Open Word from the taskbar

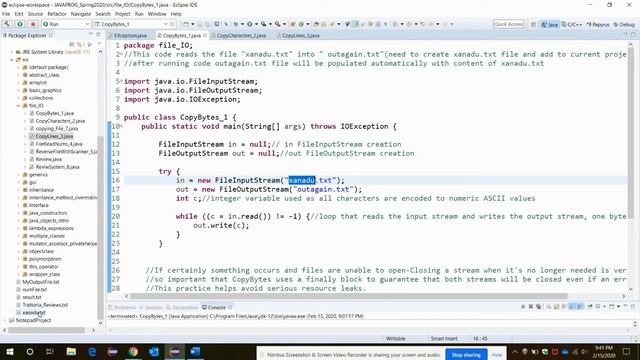click(x=195, y=351)
